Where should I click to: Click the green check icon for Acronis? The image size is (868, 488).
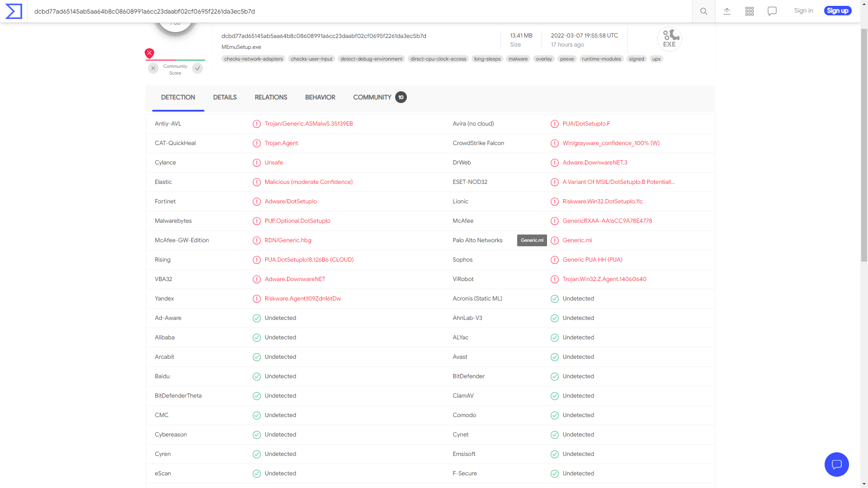(x=555, y=299)
